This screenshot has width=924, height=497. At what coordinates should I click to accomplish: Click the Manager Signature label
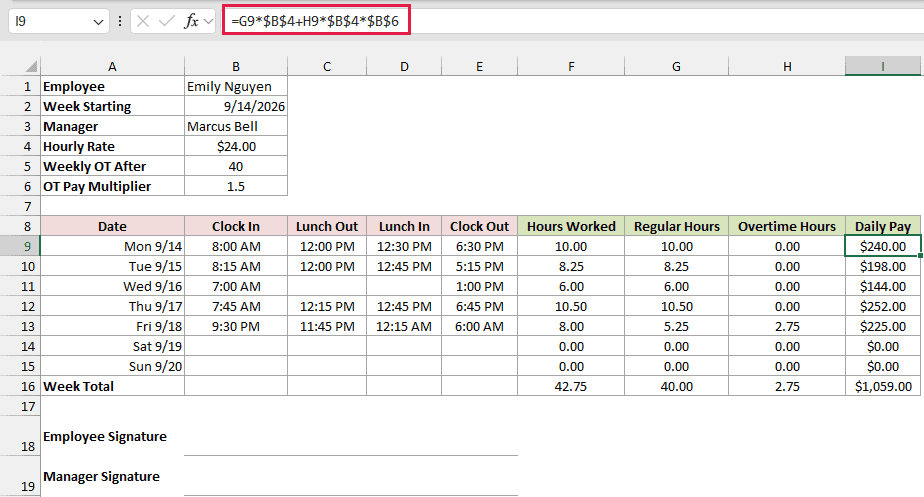pyautogui.click(x=101, y=476)
